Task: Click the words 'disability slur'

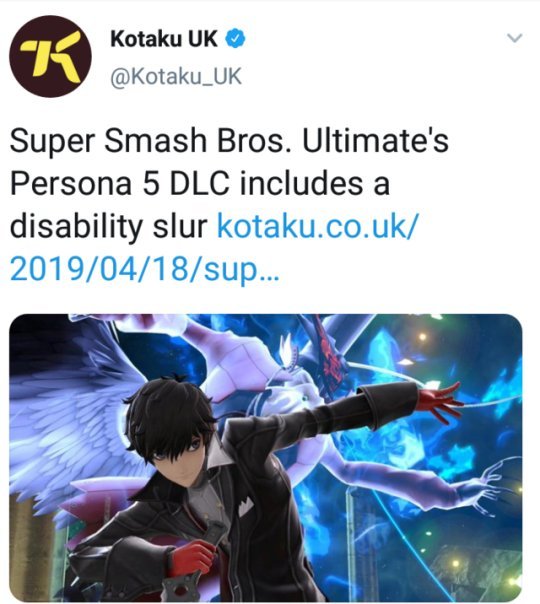Action: [109, 226]
